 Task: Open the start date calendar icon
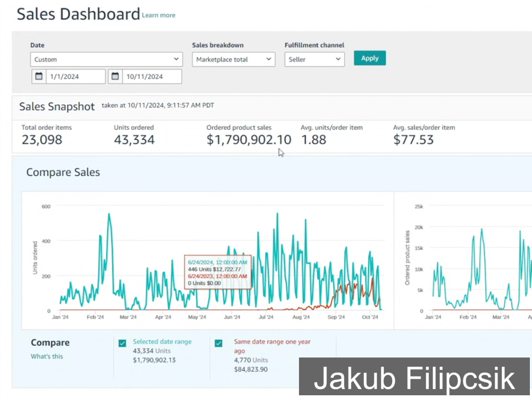pyautogui.click(x=39, y=76)
